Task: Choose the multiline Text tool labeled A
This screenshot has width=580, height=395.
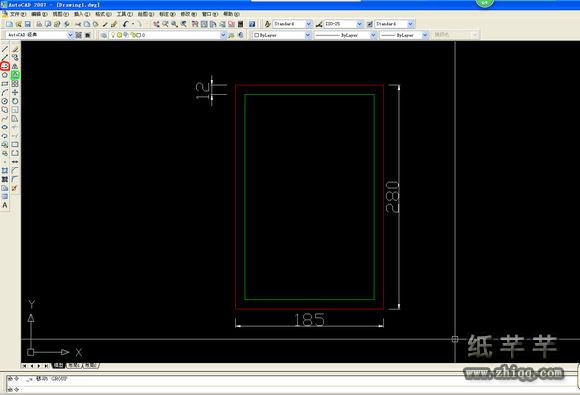Action: click(4, 205)
